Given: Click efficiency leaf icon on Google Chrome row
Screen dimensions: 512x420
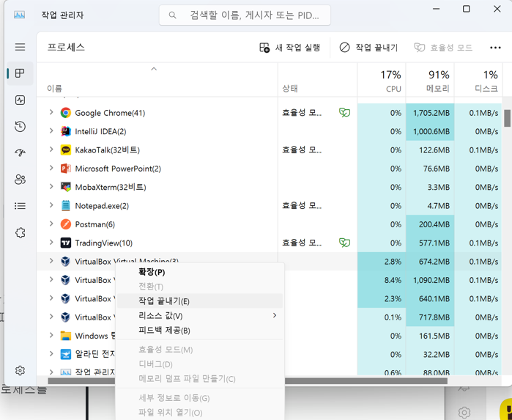Looking at the screenshot, I should pos(344,113).
